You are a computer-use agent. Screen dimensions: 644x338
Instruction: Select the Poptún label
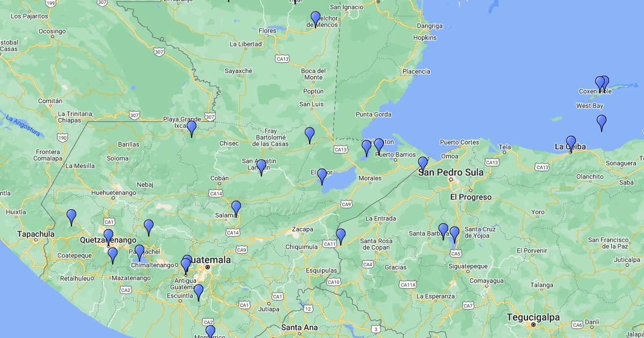313,91
